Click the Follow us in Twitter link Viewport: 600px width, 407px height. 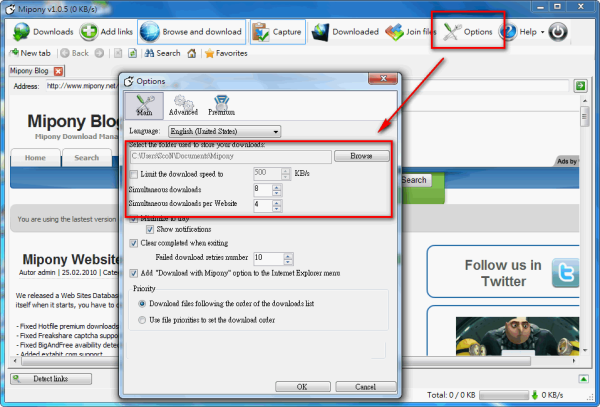[503, 273]
